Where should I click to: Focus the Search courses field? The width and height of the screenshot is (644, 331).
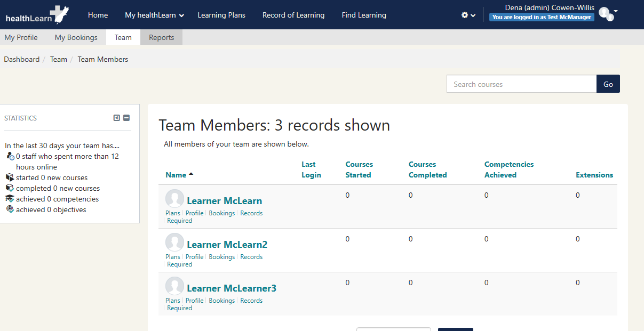[521, 84]
